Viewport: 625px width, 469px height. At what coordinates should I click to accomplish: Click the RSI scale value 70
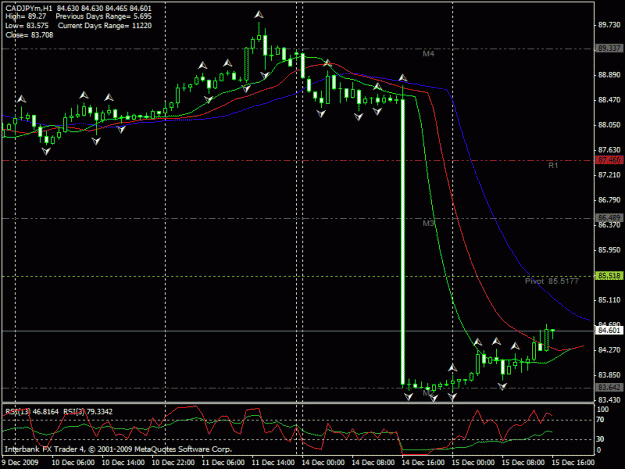[x=601, y=420]
